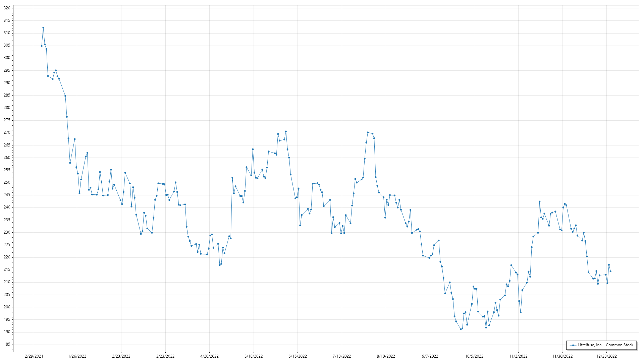
Task: Click the 1/26/2022 x-axis date label
Action: pos(77,356)
